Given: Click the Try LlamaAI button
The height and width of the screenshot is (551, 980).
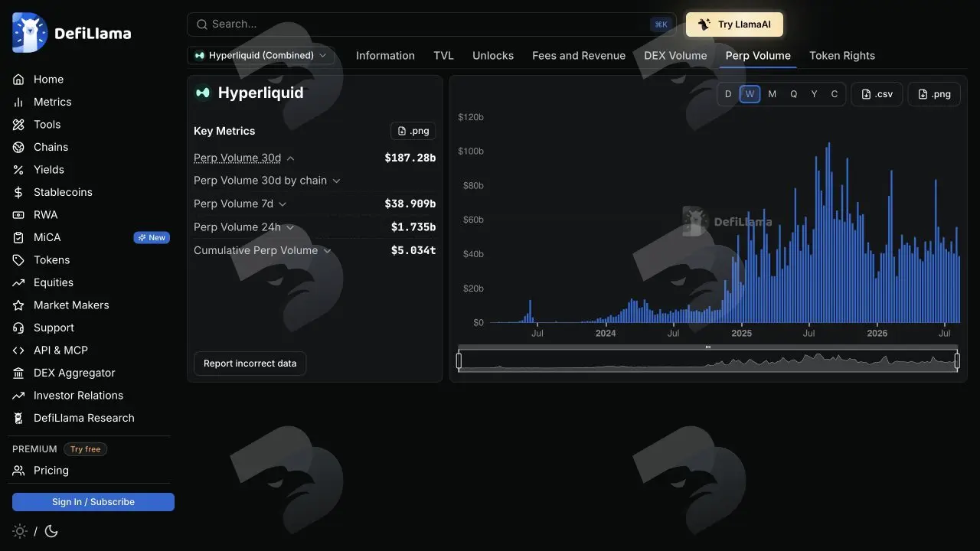Looking at the screenshot, I should tap(734, 24).
